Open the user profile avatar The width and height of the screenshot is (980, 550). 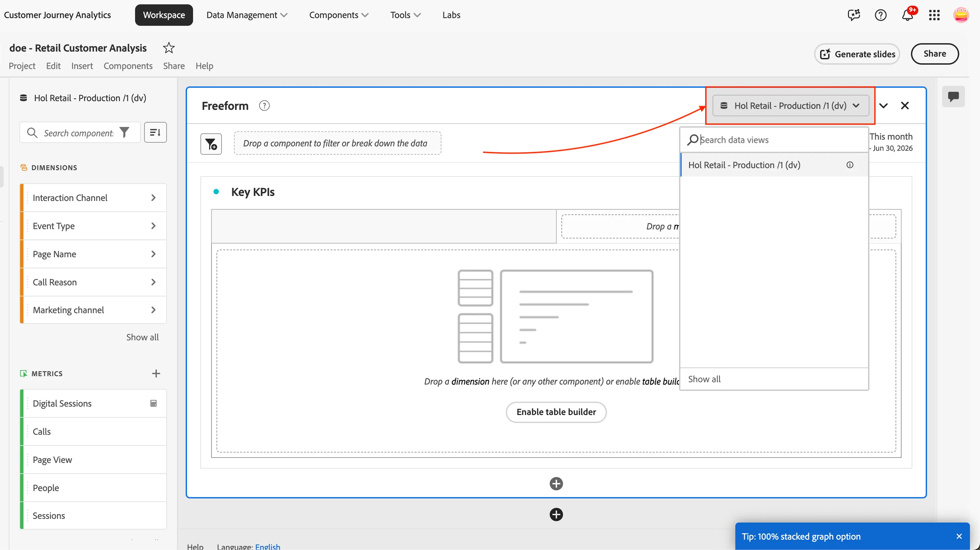click(x=961, y=15)
